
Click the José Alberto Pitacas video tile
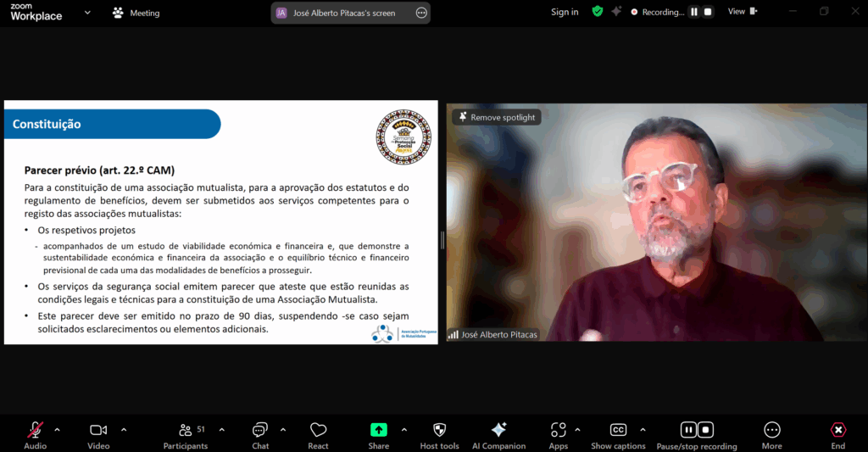click(x=657, y=222)
